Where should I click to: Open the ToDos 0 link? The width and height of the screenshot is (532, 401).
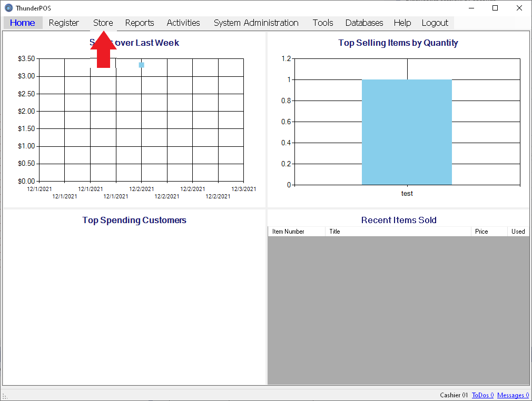[482, 395]
